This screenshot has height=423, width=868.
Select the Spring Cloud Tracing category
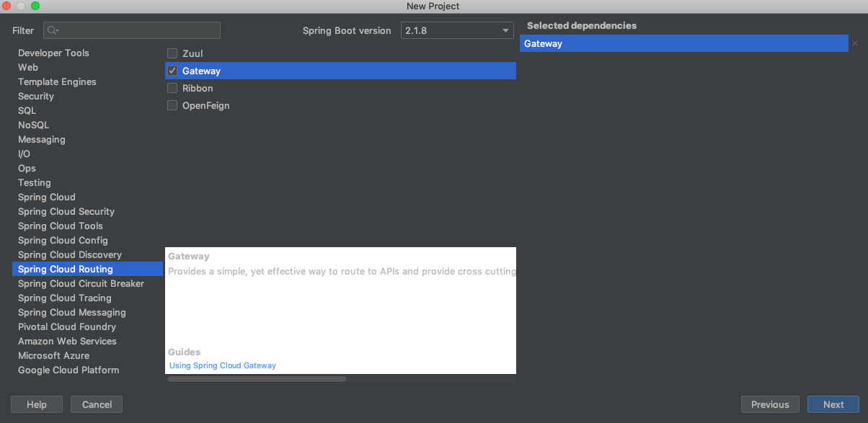[65, 298]
